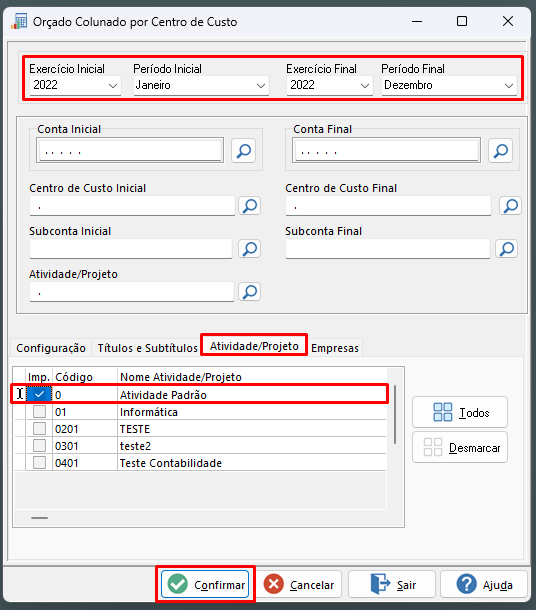Click the Atividade/Projeto code input field
This screenshot has height=610, width=536.
(132, 291)
